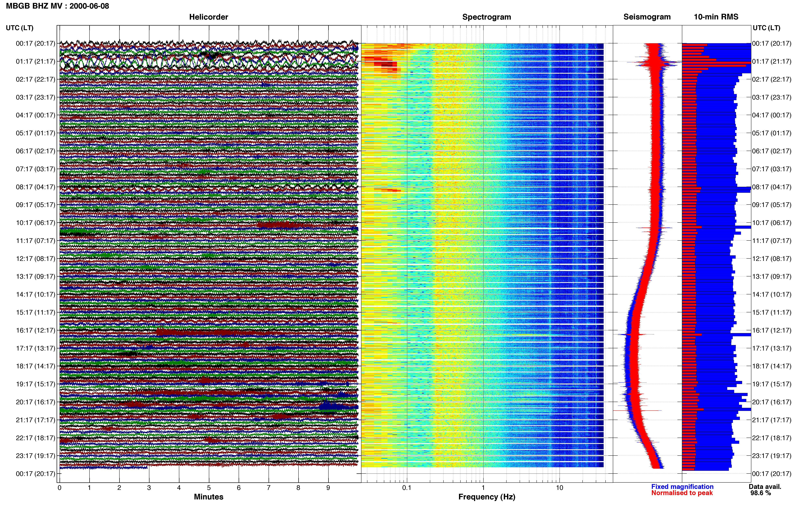Click the UTC (LT) label beside the RMS panel
812x508 pixels.
pos(767,28)
